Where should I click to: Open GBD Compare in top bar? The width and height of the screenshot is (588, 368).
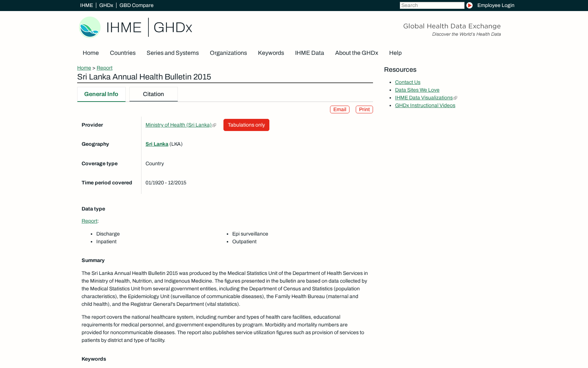coord(136,5)
